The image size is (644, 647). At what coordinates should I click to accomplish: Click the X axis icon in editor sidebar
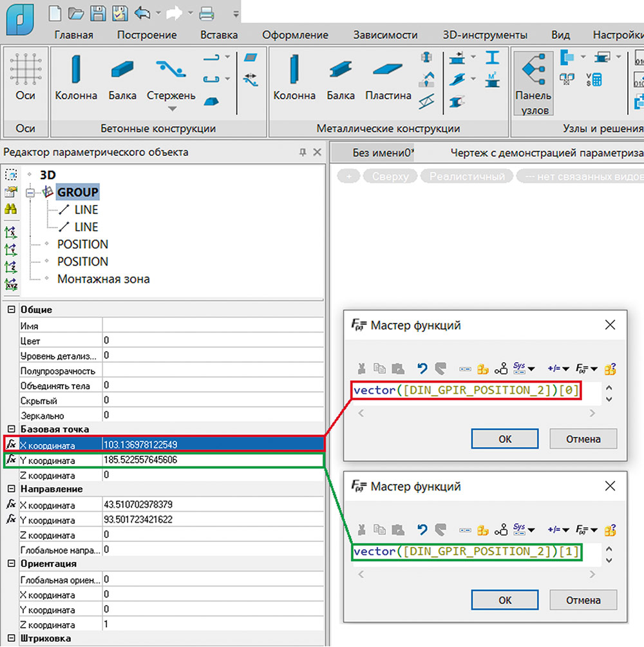[x=11, y=232]
